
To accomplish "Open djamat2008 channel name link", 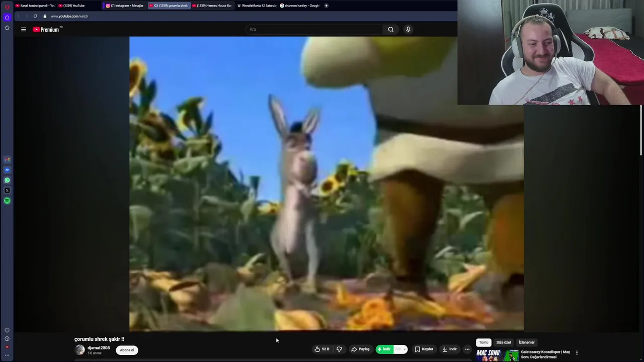I will 98,347.
